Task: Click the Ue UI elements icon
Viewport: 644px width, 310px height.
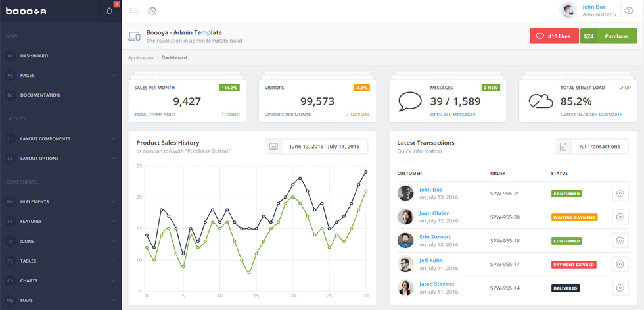Action: tap(11, 202)
